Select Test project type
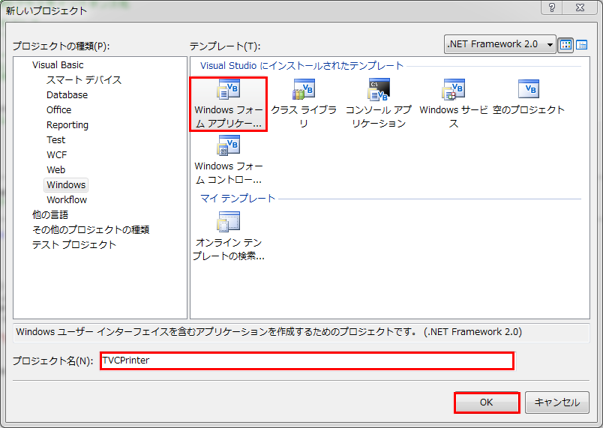603x428 pixels. pos(56,140)
